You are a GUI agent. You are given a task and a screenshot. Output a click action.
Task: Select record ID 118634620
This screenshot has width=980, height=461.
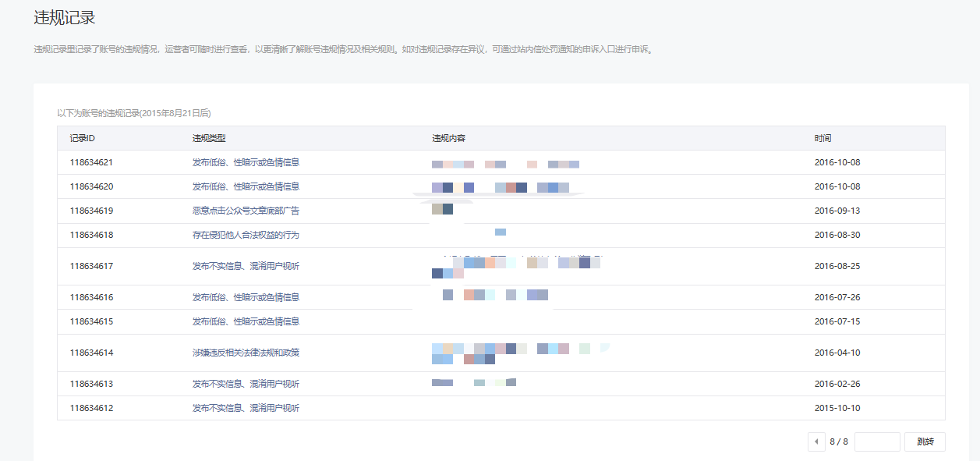click(91, 186)
